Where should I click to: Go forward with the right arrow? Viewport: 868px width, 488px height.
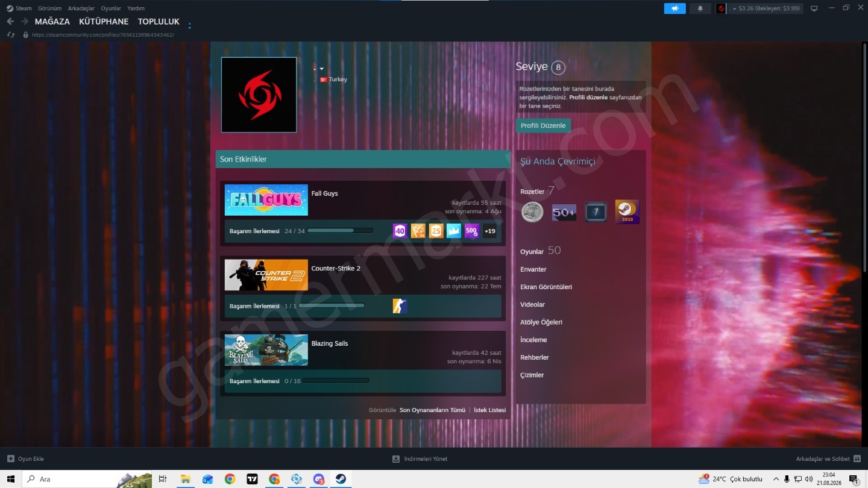click(25, 22)
